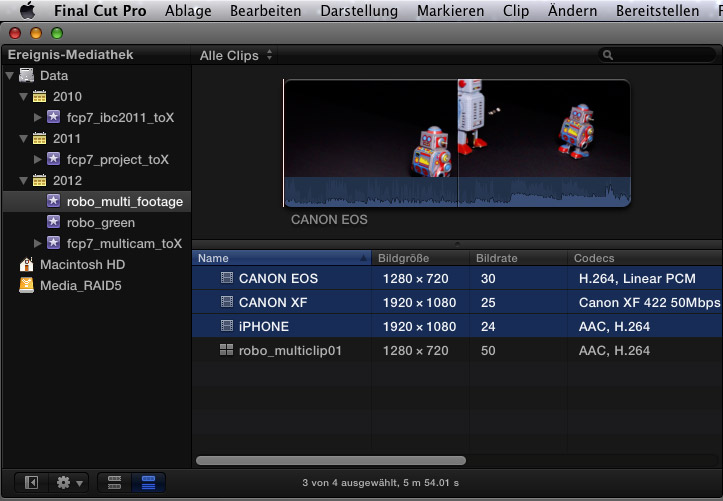Click the horizontal scrollbar in clip list

pos(330,461)
